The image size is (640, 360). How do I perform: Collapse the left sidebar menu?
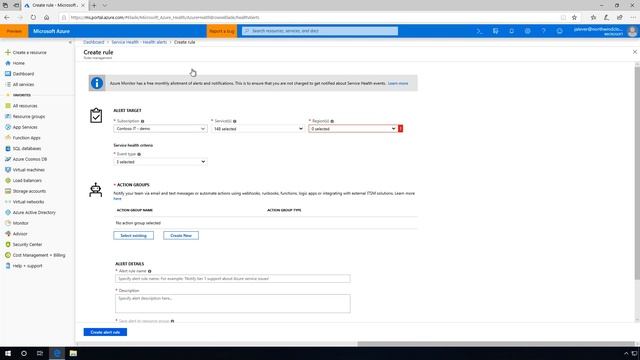pyautogui.click(x=70, y=42)
